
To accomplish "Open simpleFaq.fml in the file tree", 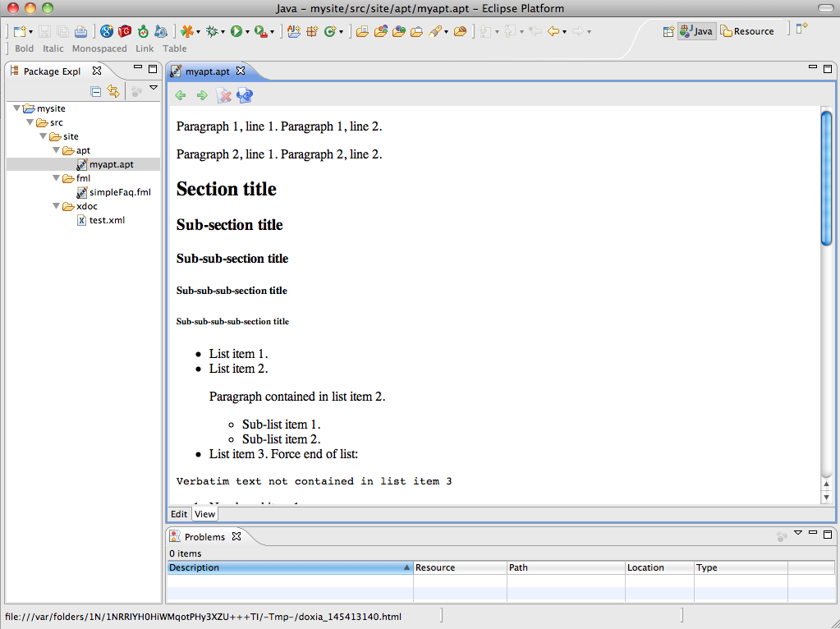I will 120,192.
